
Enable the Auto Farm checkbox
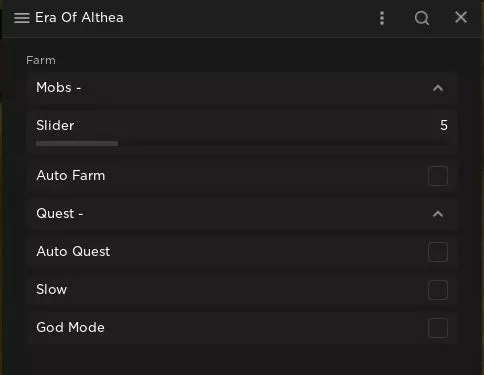438,176
